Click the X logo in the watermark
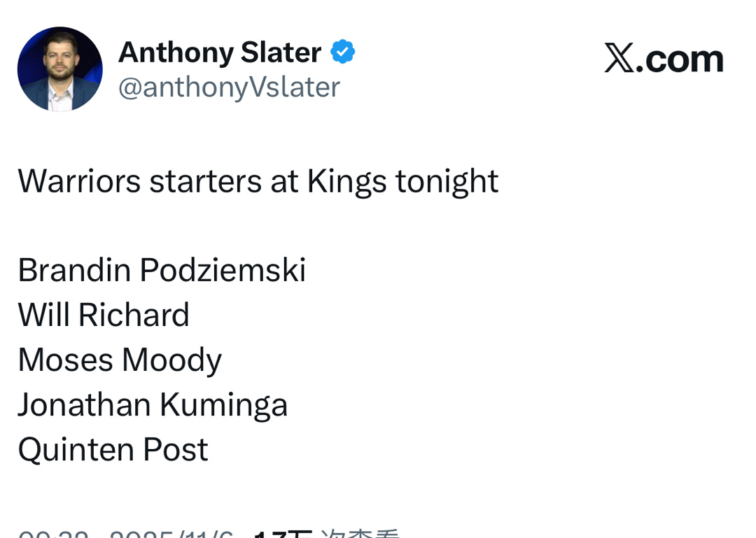This screenshot has height=538, width=756. (x=619, y=59)
